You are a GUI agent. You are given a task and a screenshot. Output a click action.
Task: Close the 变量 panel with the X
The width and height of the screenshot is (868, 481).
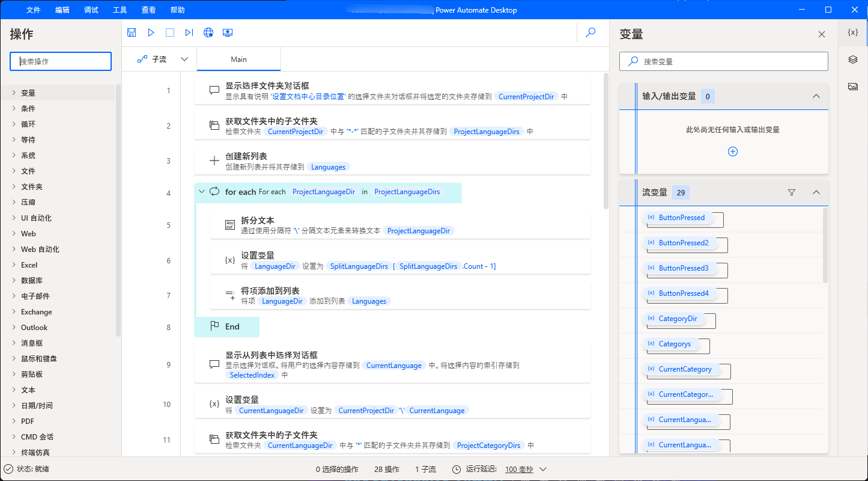[x=822, y=34]
